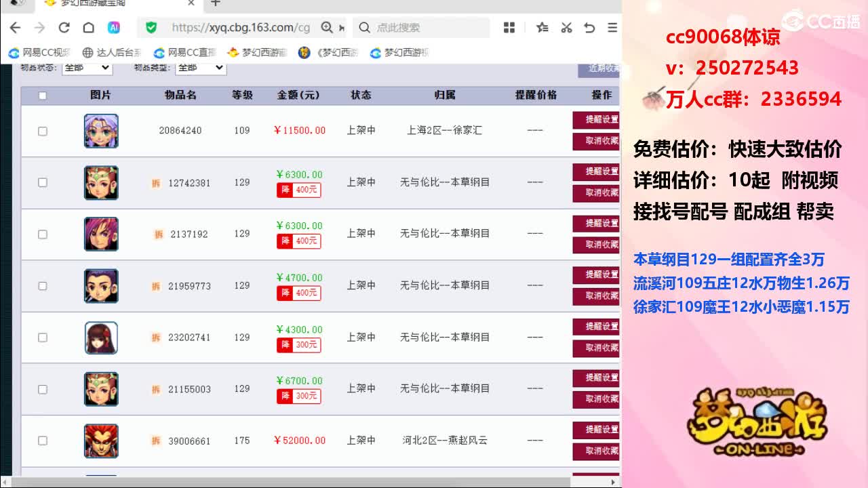Click 取消收藏 for item 20864240

point(597,141)
